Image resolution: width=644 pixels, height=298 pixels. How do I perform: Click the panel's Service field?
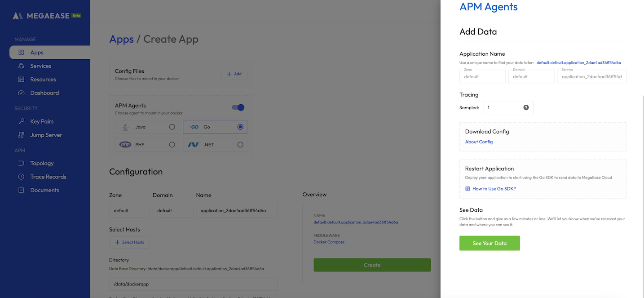point(591,76)
